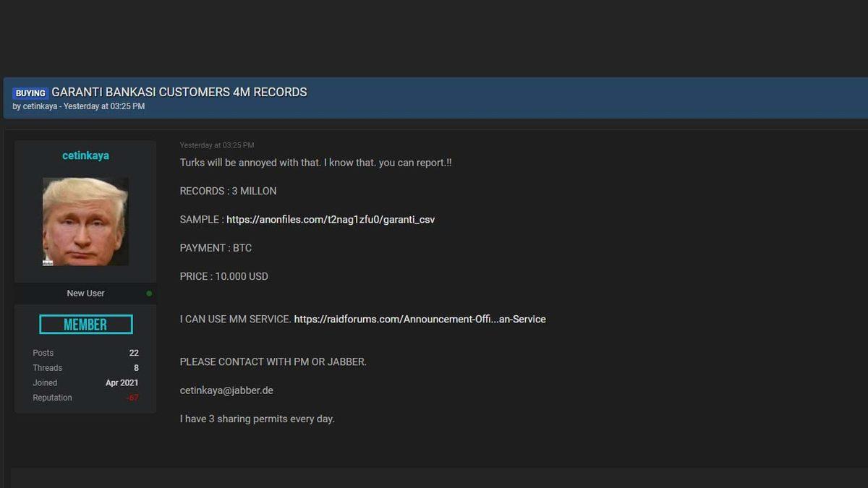Click the user's Threads count 8
Viewport: 868px width, 488px height.
pos(136,368)
